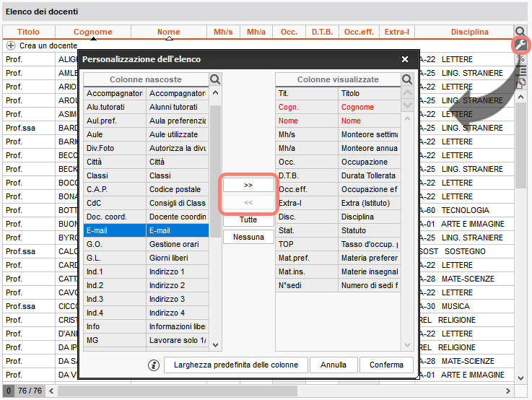Select the CdC Consigli di Classe row
The image size is (532, 400).
146,203
